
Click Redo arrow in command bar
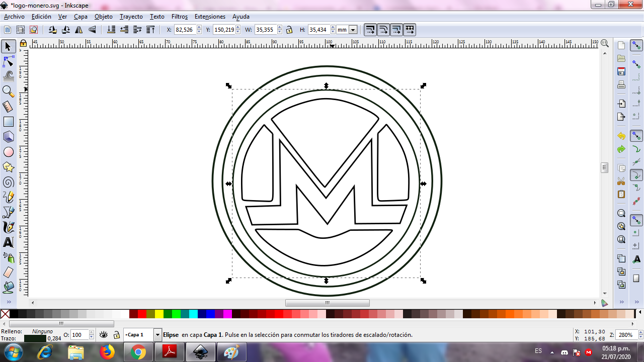pyautogui.click(x=621, y=149)
